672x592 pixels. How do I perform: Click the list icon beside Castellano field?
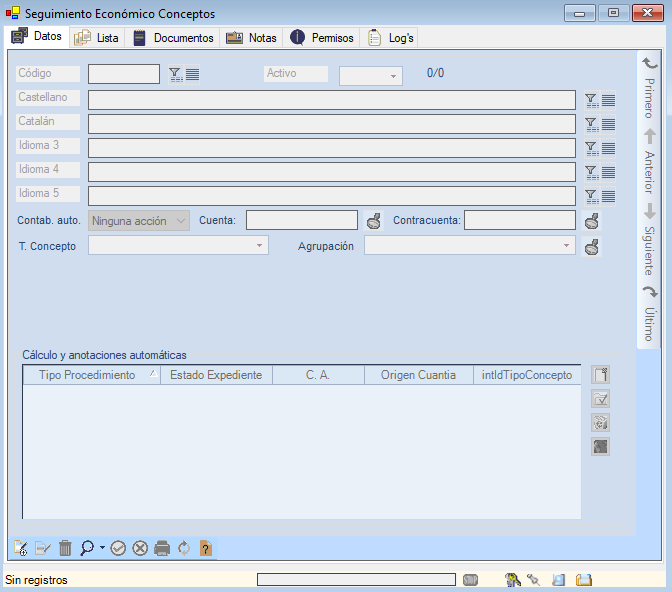pyautogui.click(x=608, y=100)
